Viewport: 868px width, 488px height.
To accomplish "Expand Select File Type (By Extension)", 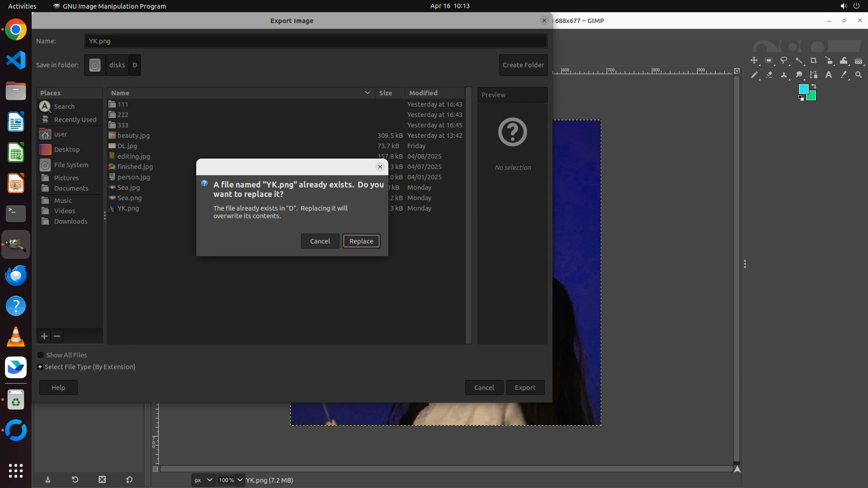I will tap(40, 367).
